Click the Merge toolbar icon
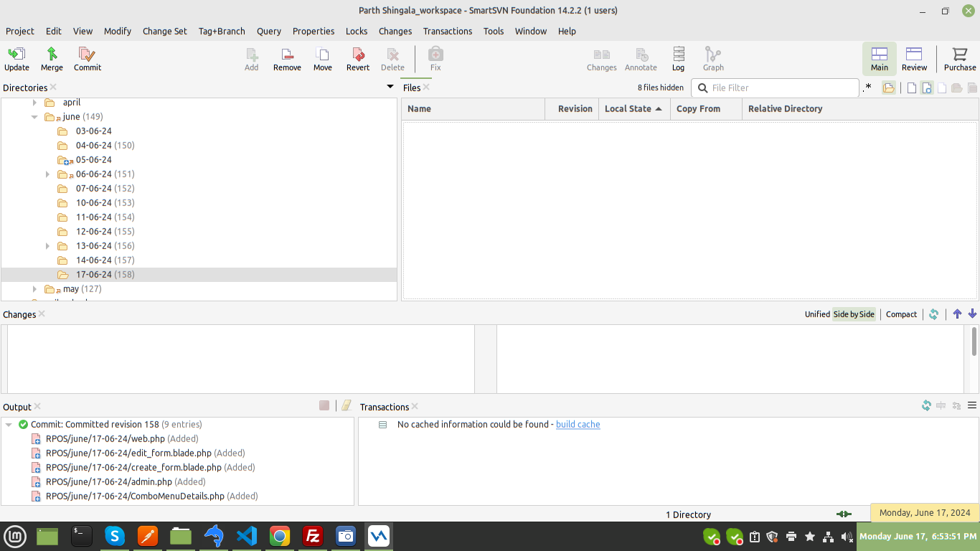Viewport: 980px width, 551px height. click(52, 59)
